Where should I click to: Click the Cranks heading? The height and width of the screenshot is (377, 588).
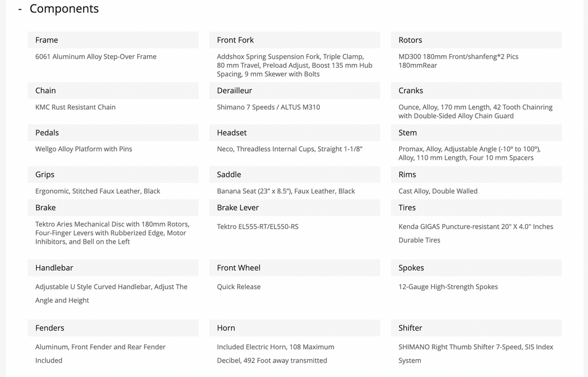(x=411, y=91)
